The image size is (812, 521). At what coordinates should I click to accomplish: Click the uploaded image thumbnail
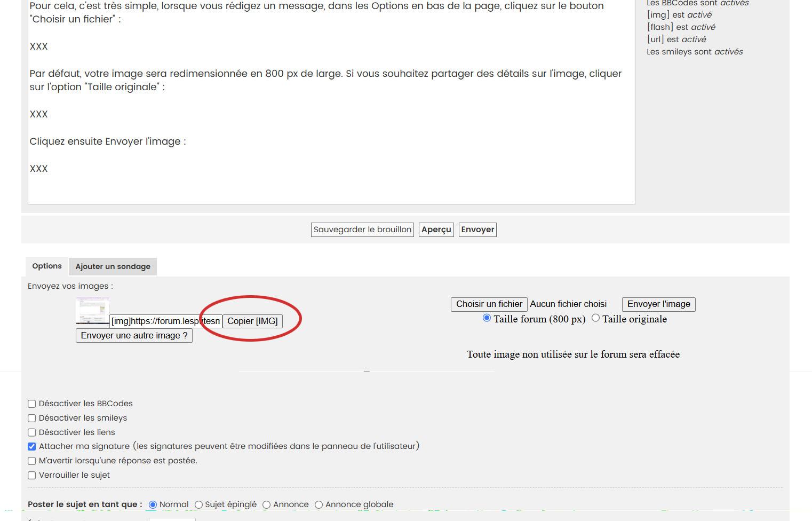(92, 311)
